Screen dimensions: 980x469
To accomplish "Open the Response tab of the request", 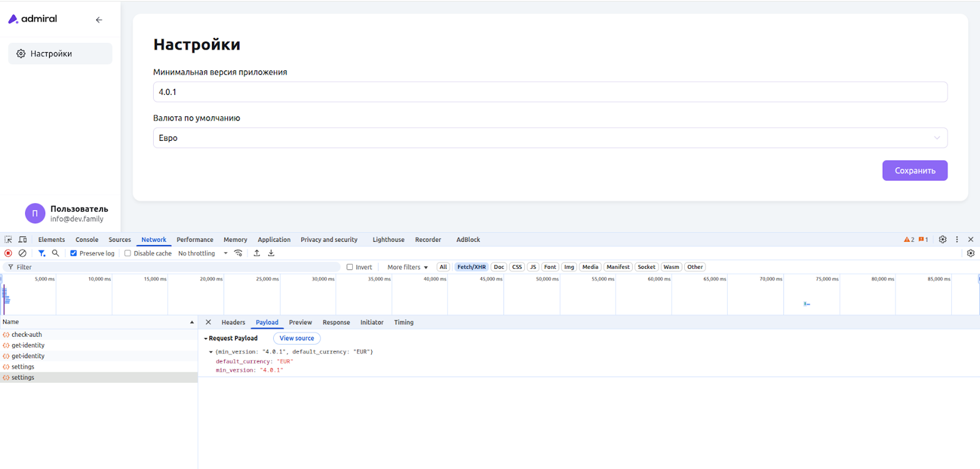I will pyautogui.click(x=336, y=323).
